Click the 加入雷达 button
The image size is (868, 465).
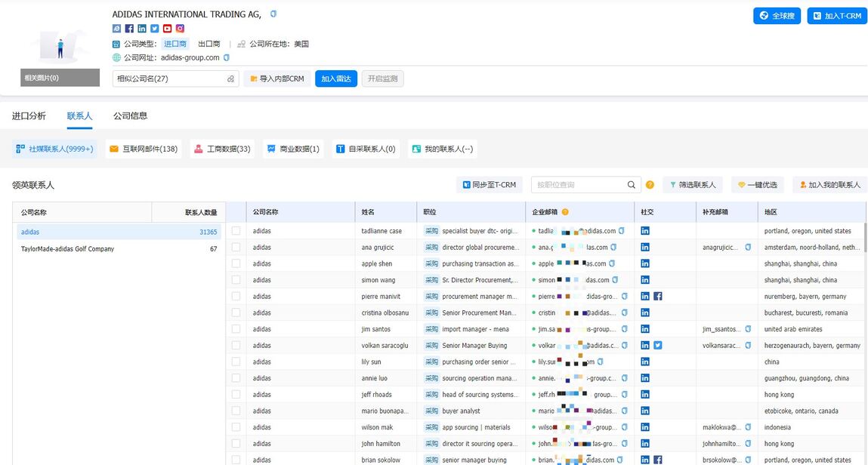[336, 79]
